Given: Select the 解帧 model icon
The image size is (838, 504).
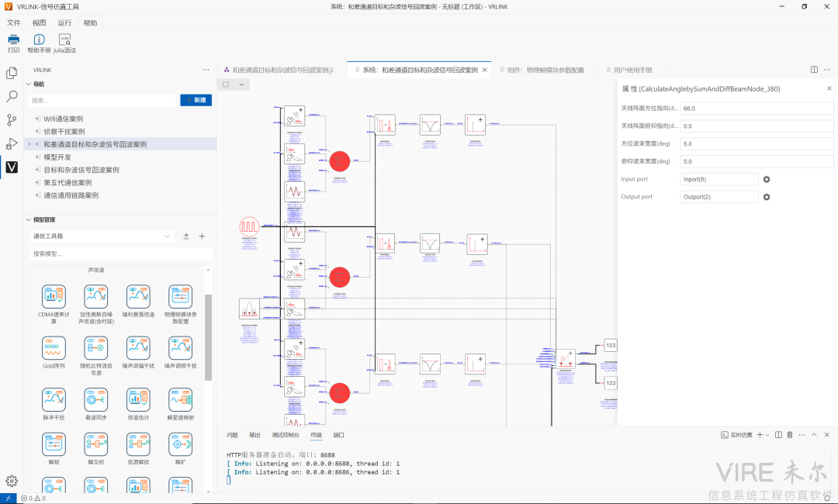Looking at the screenshot, I should click(x=54, y=444).
